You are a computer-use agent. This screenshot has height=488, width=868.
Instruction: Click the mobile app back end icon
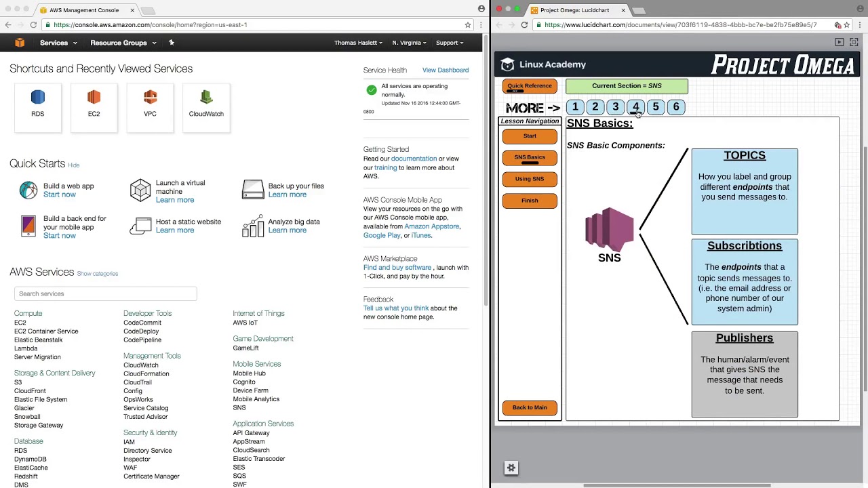28,226
